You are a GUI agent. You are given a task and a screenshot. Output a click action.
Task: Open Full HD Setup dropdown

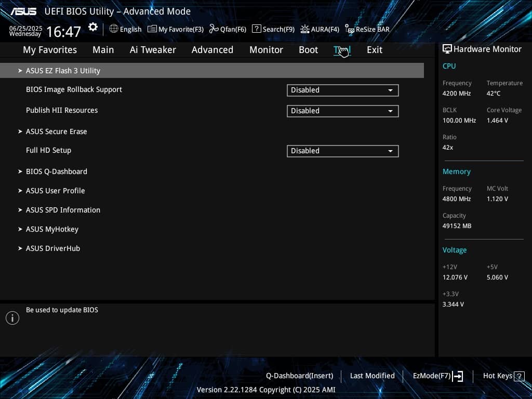click(x=343, y=151)
